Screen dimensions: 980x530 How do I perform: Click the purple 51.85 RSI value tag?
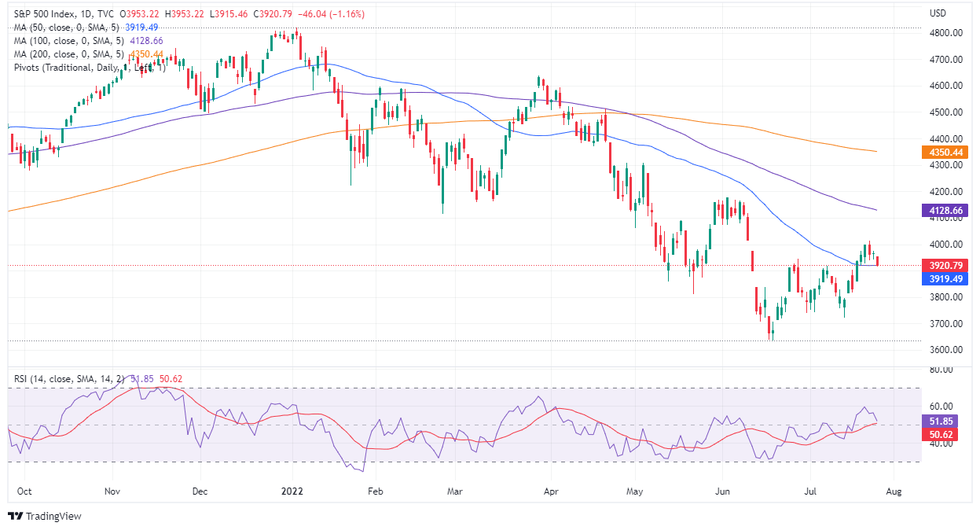pyautogui.click(x=941, y=421)
